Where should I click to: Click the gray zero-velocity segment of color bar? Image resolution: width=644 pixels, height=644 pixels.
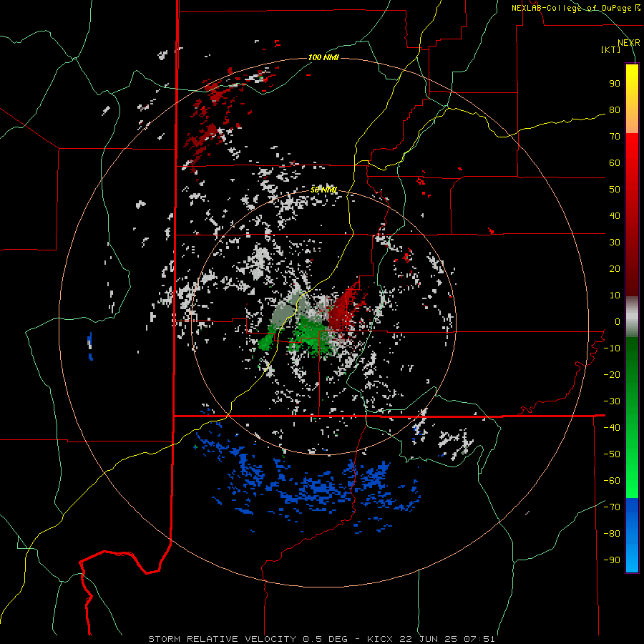coord(632,317)
